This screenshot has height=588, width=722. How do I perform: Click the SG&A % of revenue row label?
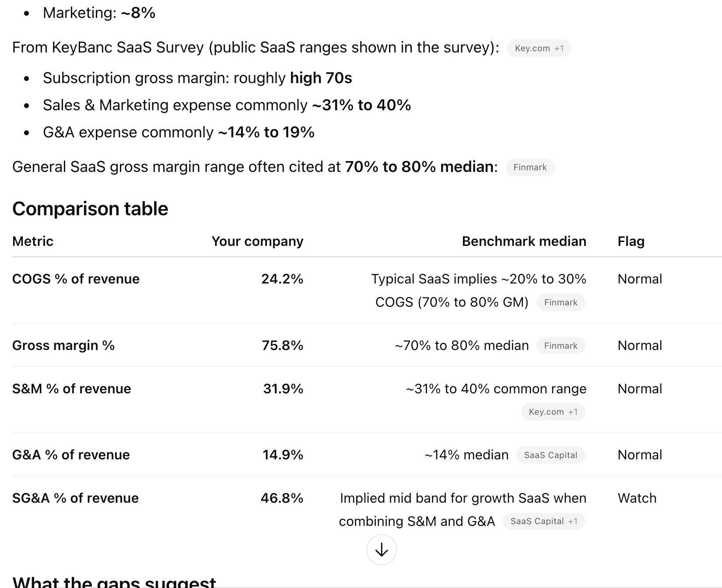pos(75,498)
